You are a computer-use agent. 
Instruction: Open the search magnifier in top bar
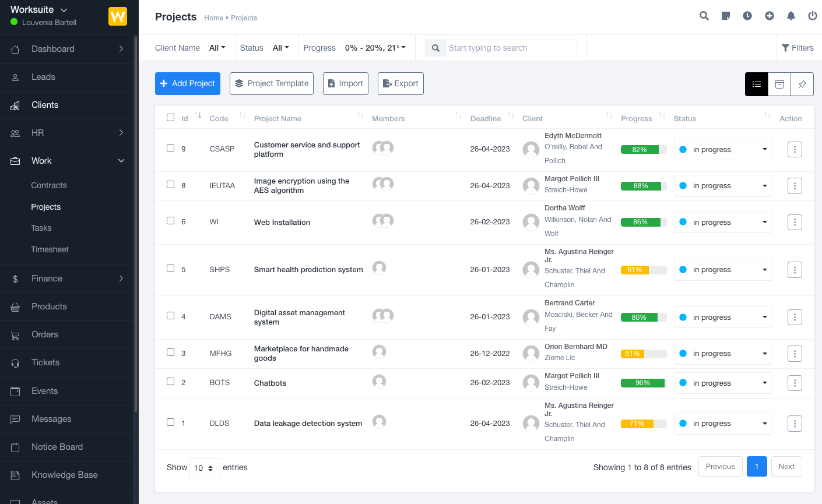(704, 16)
